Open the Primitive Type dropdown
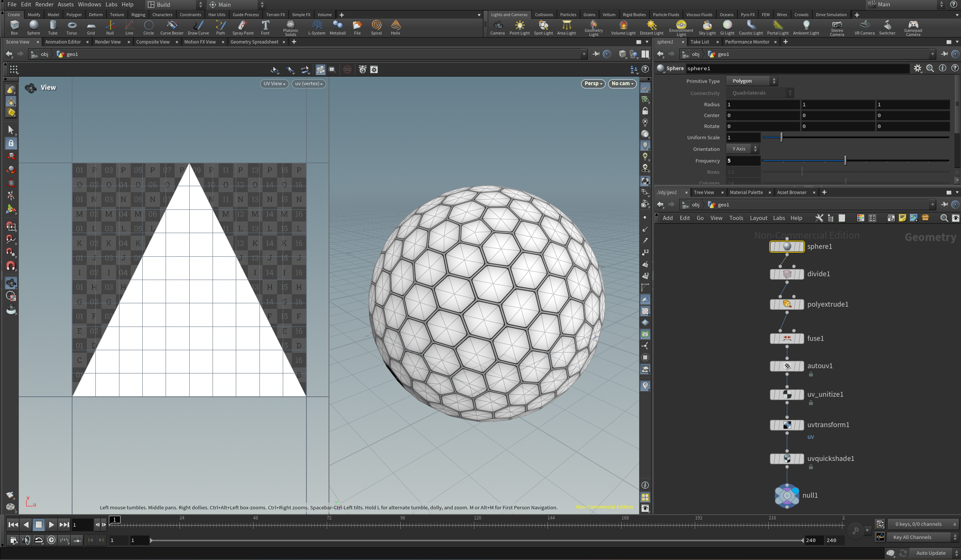The image size is (961, 560). coord(751,81)
